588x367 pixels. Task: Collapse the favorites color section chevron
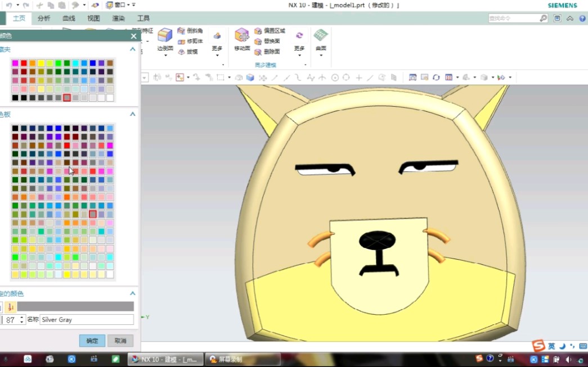tap(132, 49)
